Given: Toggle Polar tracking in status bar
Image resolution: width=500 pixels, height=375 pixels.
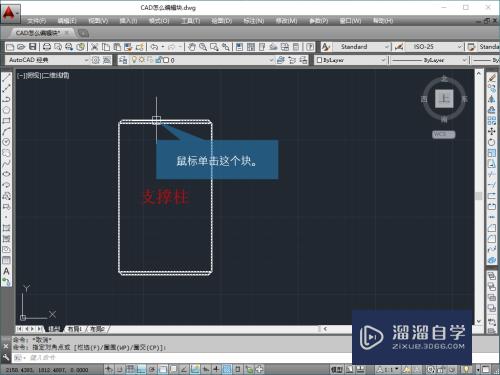Looking at the screenshot, I should (152, 369).
